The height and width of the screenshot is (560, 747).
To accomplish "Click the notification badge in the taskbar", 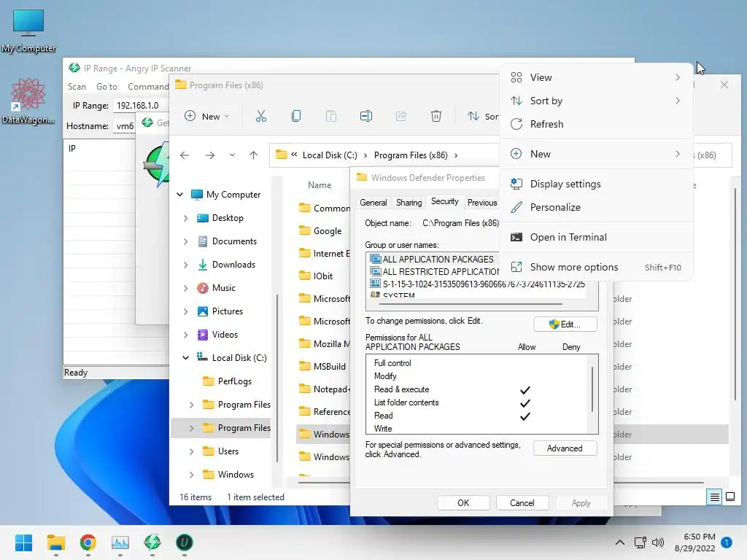I will point(727,542).
